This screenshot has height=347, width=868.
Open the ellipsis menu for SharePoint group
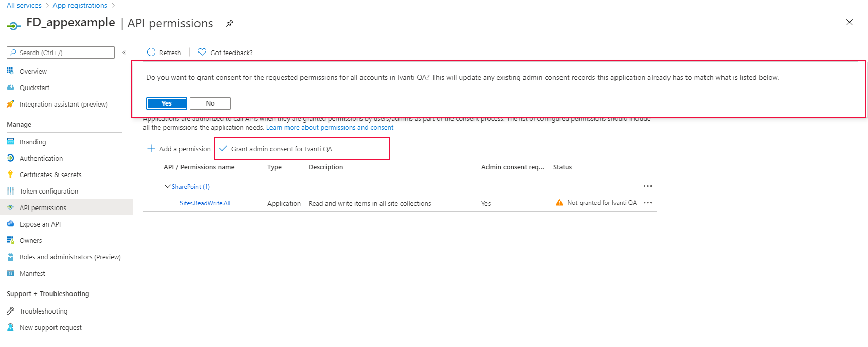648,186
